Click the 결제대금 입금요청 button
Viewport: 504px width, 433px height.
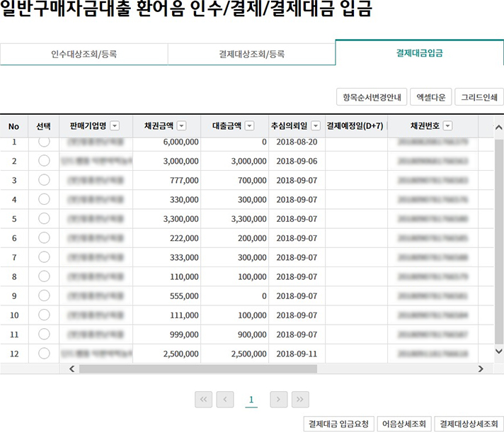click(x=338, y=424)
